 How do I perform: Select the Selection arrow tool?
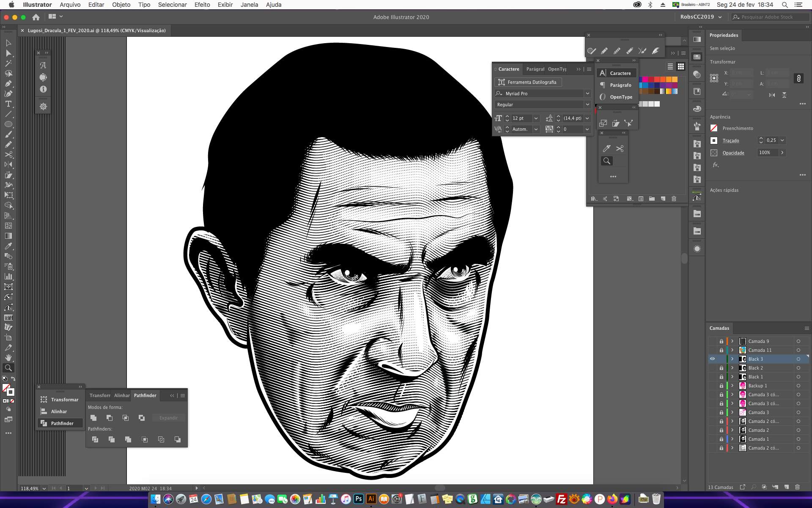click(8, 43)
